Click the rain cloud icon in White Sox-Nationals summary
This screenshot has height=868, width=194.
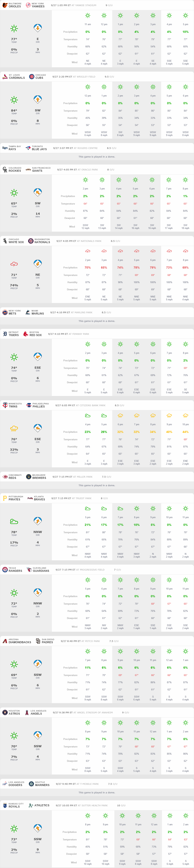pyautogui.click(x=14, y=264)
